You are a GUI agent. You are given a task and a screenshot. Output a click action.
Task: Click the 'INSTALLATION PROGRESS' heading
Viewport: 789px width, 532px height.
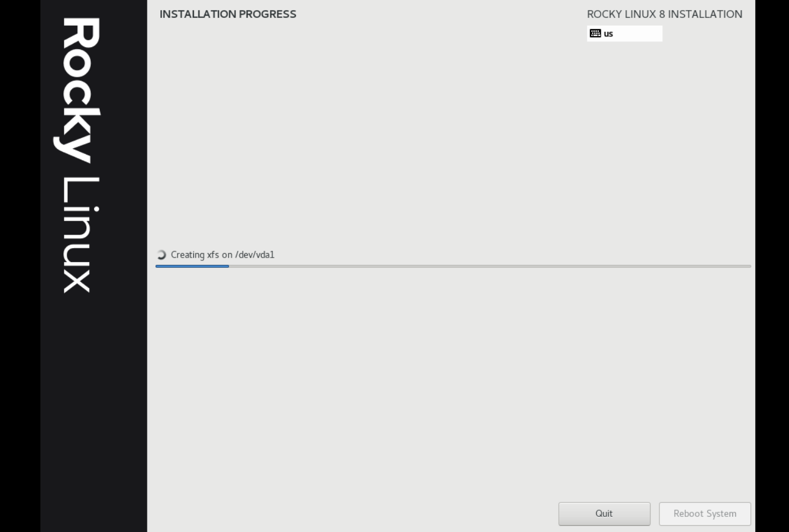(x=228, y=14)
